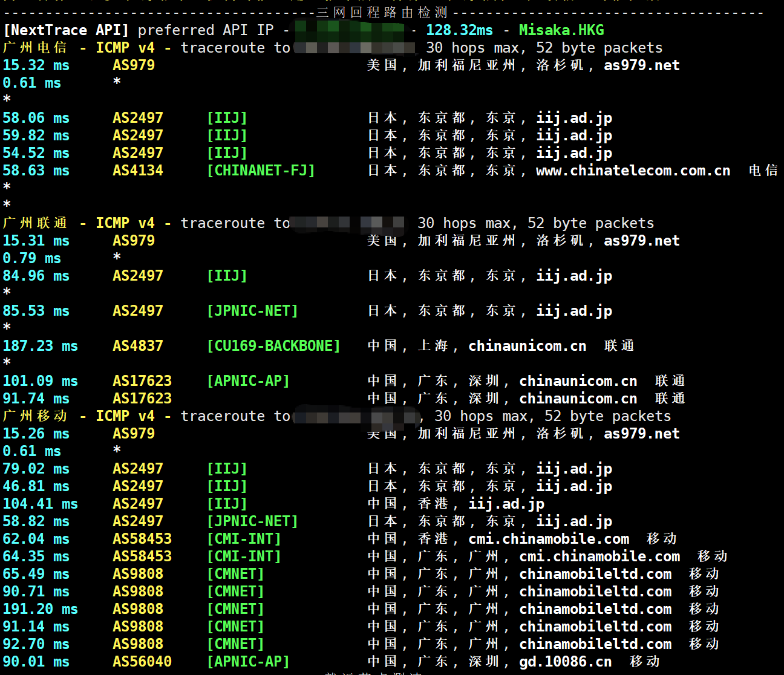The width and height of the screenshot is (784, 675).
Task: Click the 广州移动 section title
Action: click(x=35, y=416)
